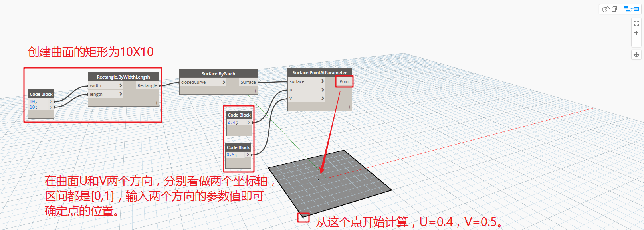The image size is (644, 230).
Task: Select the Rectangle.ByWidthLength node header
Action: pos(123,77)
